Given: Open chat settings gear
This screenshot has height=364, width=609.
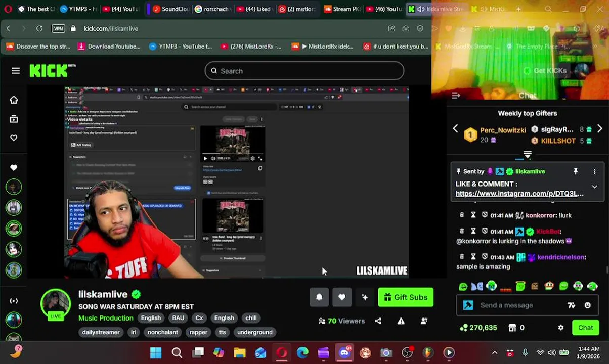Looking at the screenshot, I should pos(561,328).
